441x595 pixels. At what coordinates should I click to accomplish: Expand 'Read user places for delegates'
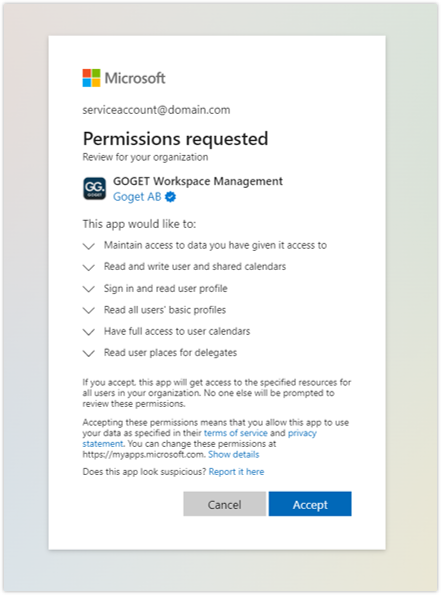88,353
